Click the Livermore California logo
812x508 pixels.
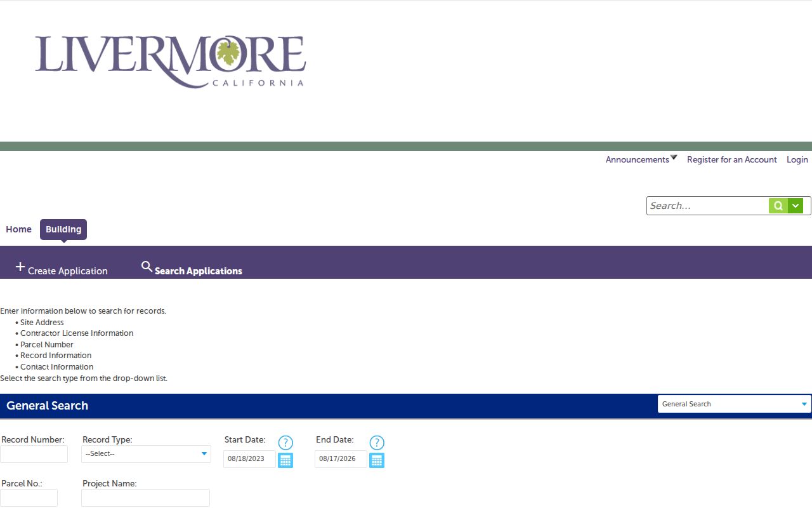coord(170,62)
